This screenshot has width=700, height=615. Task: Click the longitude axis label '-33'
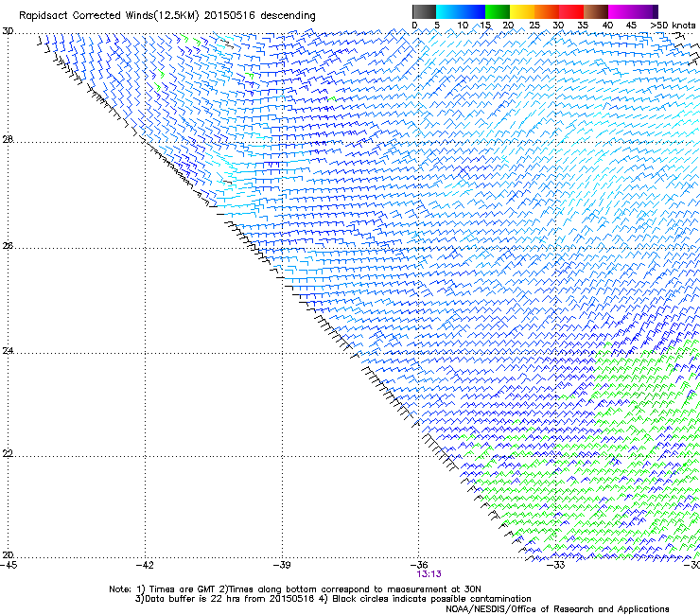556,565
